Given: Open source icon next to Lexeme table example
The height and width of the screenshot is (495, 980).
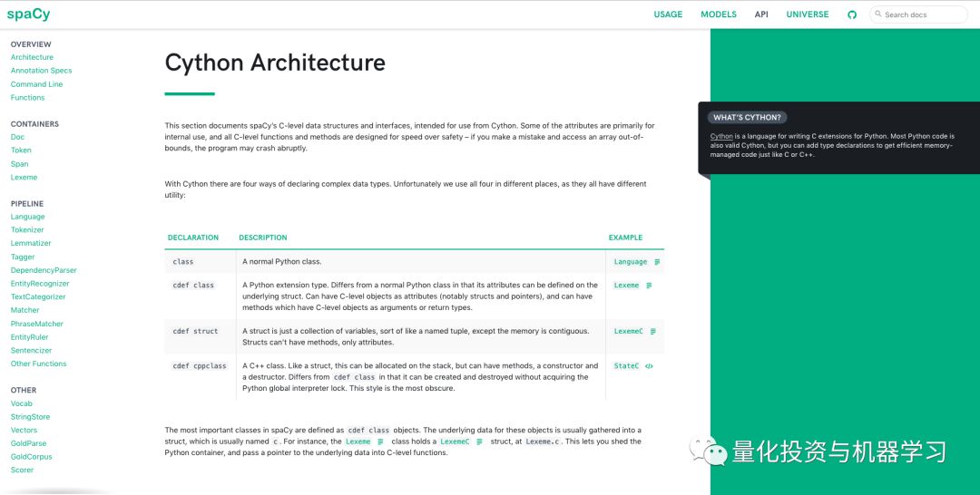Looking at the screenshot, I should (x=649, y=286).
